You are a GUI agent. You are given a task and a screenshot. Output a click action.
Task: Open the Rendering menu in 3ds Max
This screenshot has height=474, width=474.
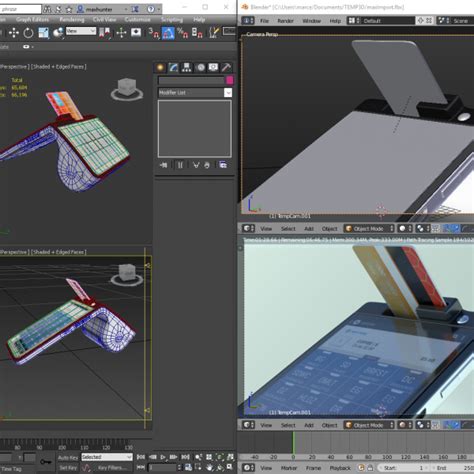[x=72, y=19]
